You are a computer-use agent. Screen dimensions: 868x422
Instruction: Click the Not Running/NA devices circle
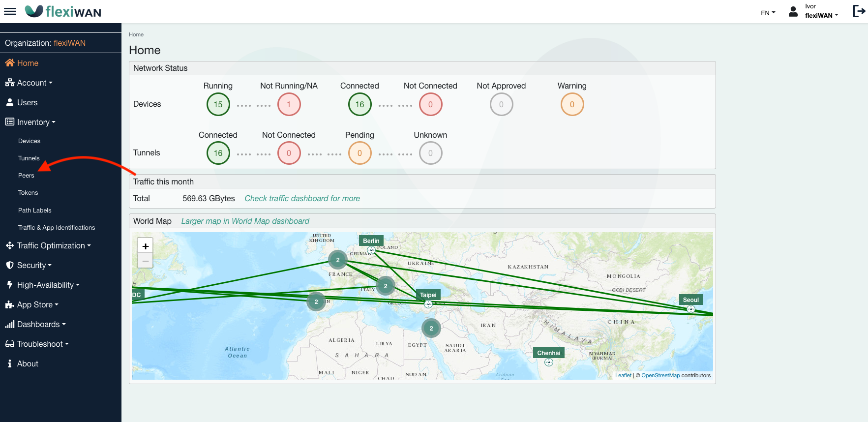coord(289,104)
